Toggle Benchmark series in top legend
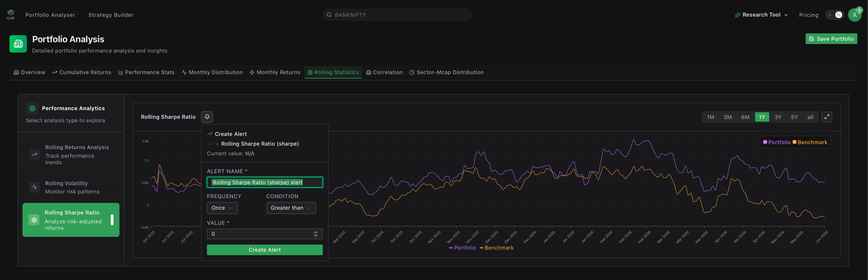Image resolution: width=868 pixels, height=280 pixels. coord(809,142)
